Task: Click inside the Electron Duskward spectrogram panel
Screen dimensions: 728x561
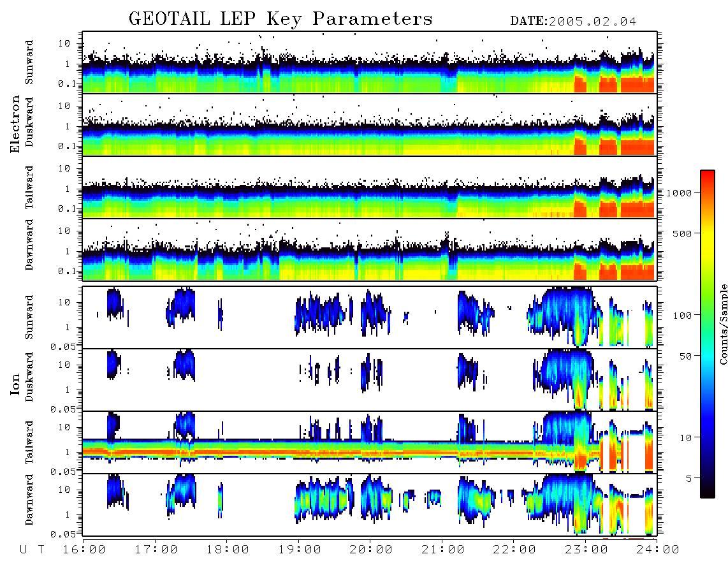Action: tap(370, 124)
